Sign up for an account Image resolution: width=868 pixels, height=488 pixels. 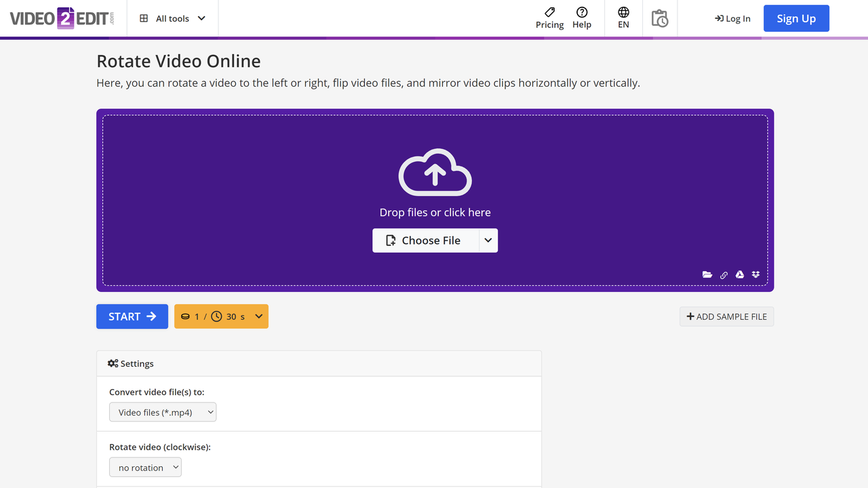(796, 18)
